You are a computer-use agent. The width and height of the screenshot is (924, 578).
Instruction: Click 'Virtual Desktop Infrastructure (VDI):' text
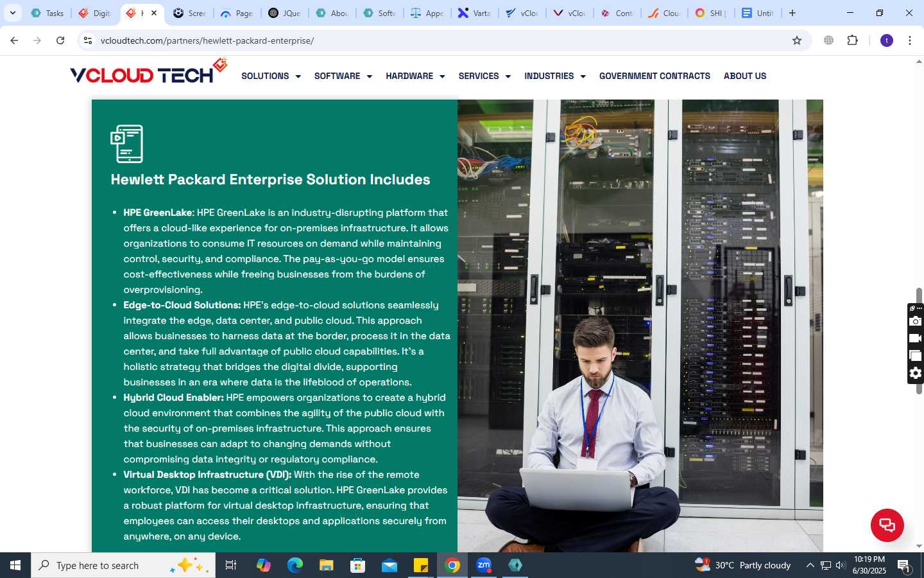[x=207, y=475]
